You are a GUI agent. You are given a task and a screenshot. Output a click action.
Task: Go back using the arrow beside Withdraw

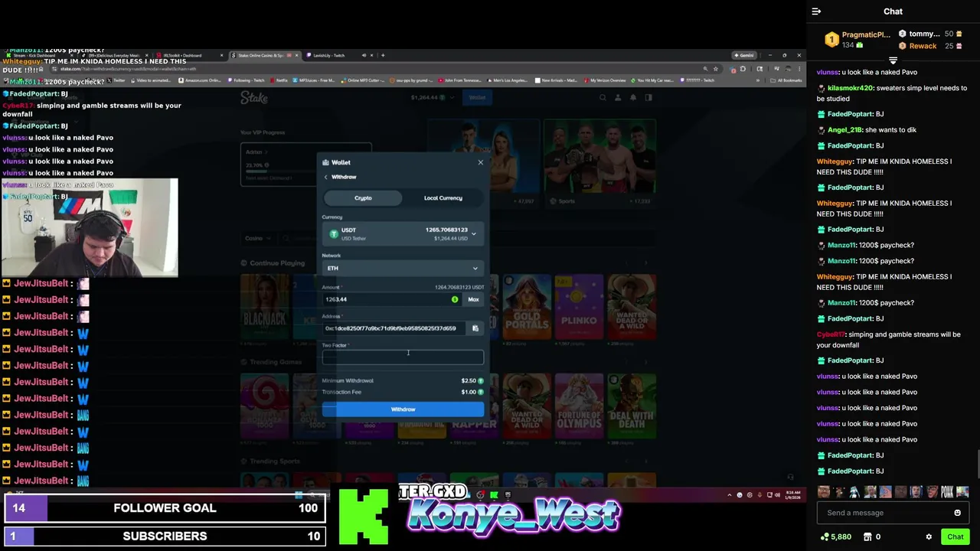tap(326, 177)
